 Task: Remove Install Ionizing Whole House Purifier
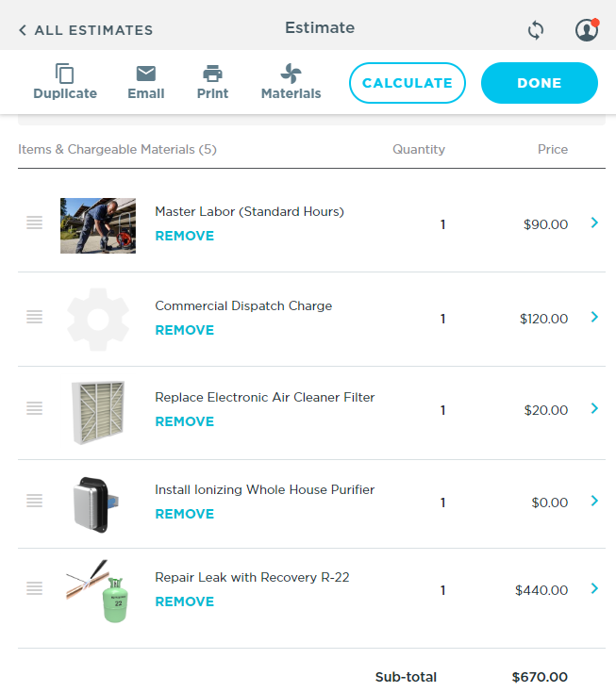[x=184, y=514]
